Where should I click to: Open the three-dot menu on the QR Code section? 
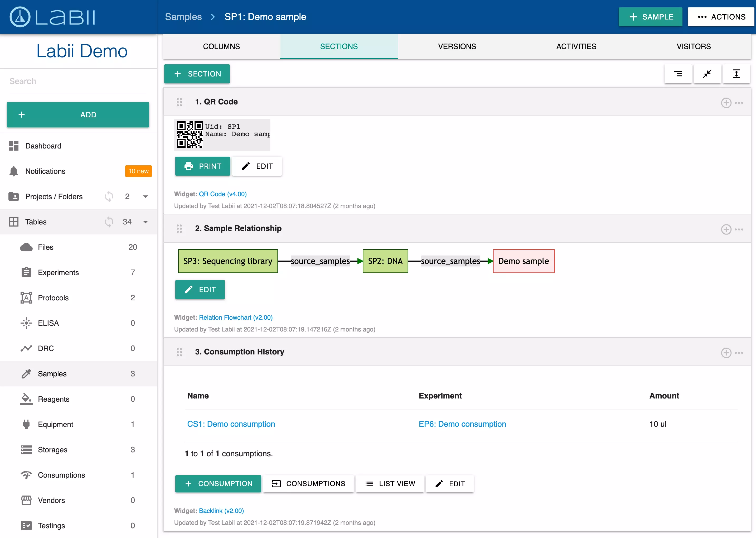tap(739, 103)
